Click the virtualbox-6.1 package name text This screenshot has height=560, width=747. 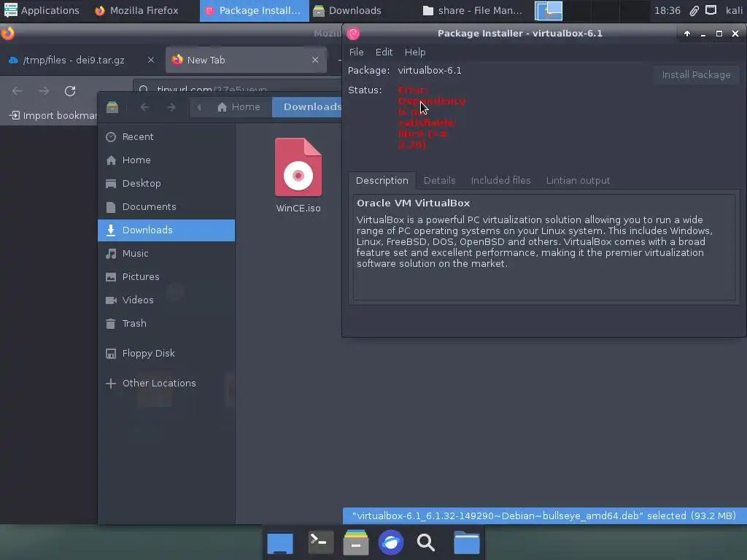point(430,71)
